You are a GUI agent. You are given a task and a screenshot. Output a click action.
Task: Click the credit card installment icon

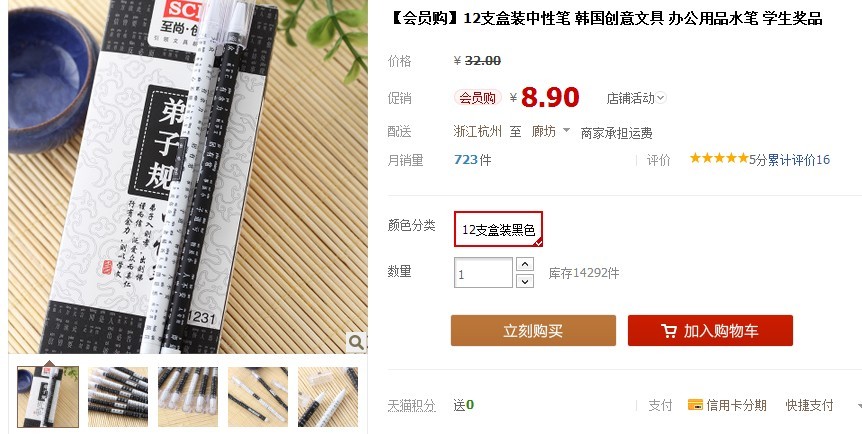695,405
